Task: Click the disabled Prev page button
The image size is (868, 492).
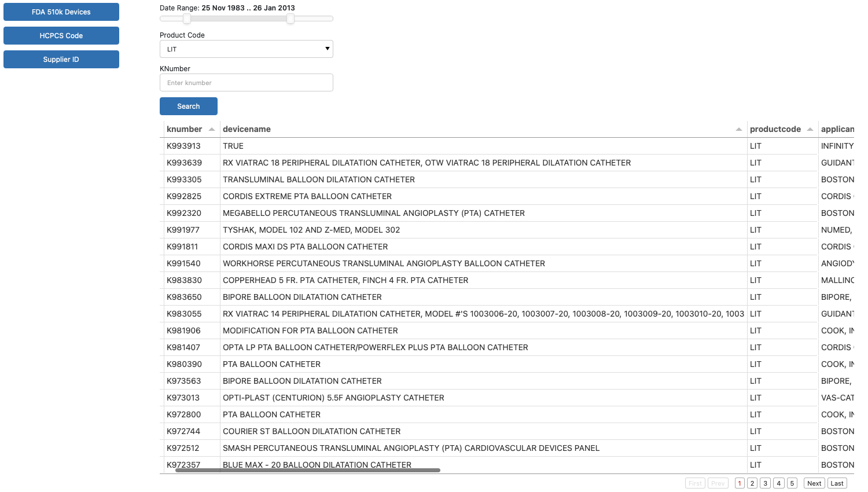Action: click(718, 483)
